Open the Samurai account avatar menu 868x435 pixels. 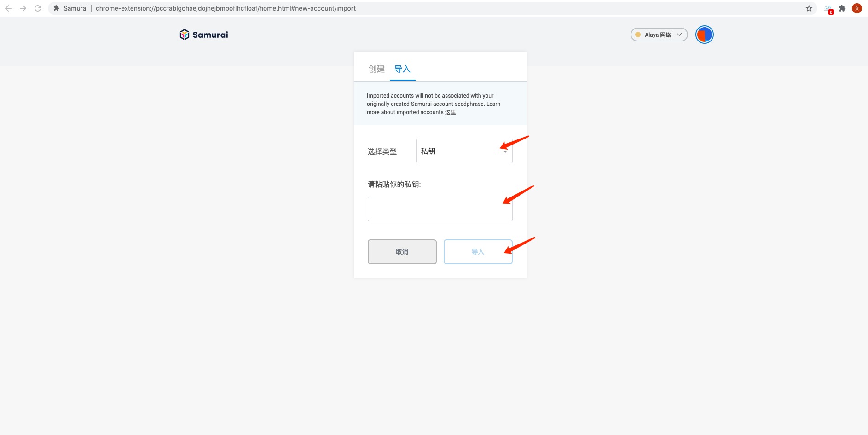[x=704, y=35]
